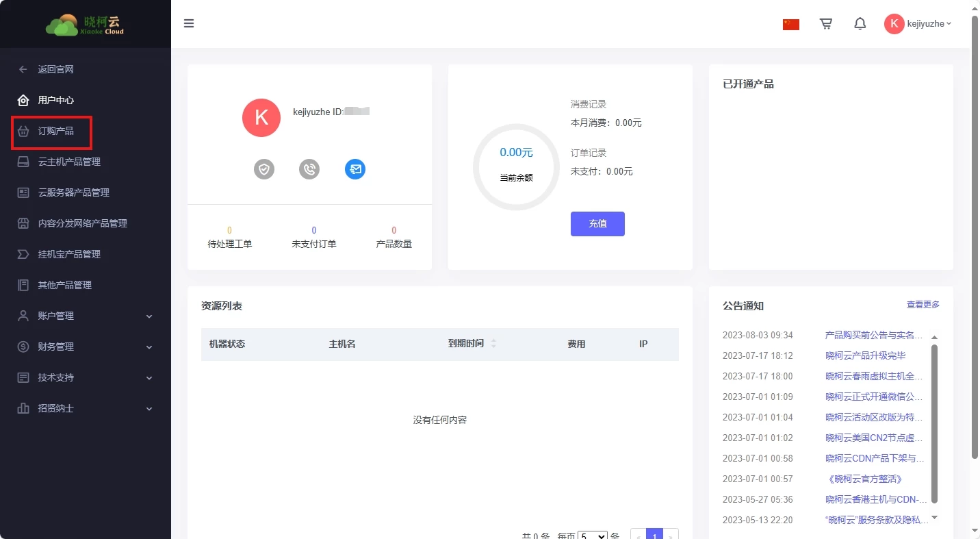The image size is (980, 539).
Task: Open 云服务器产品管理 menu item
Action: pos(74,192)
